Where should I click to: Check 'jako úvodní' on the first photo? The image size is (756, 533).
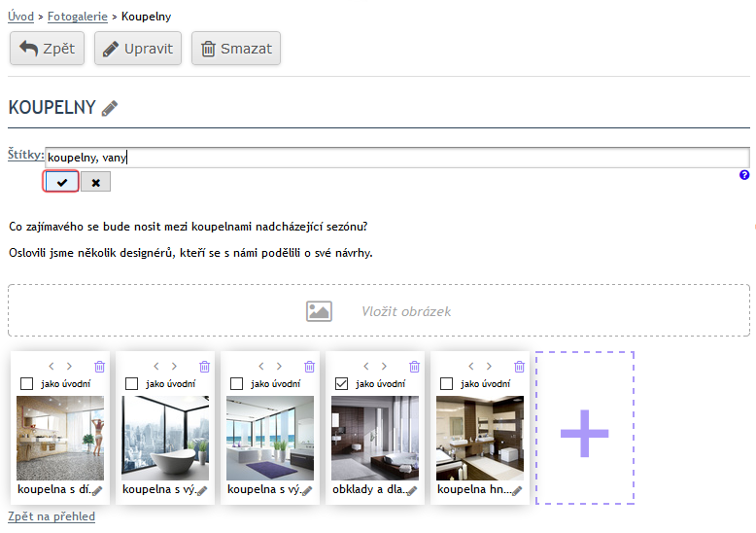tap(26, 384)
